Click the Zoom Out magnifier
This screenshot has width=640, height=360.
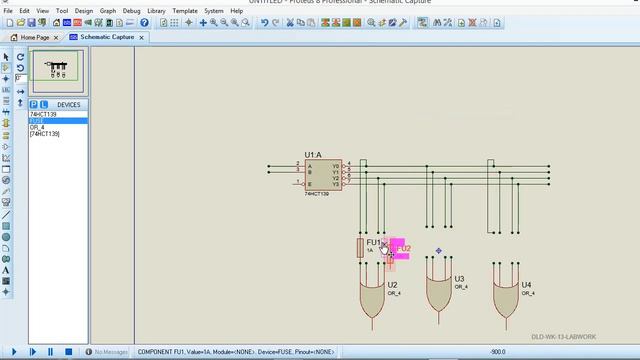pyautogui.click(x=224, y=23)
